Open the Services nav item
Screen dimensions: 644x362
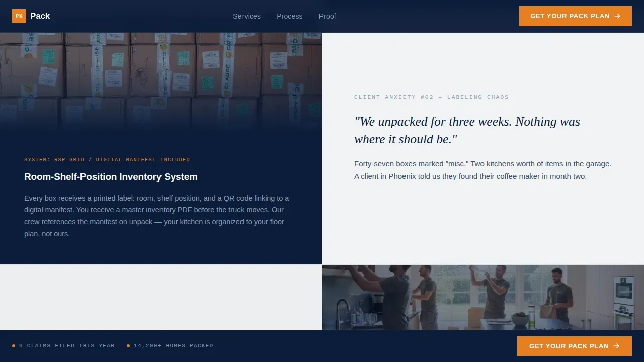pos(247,16)
